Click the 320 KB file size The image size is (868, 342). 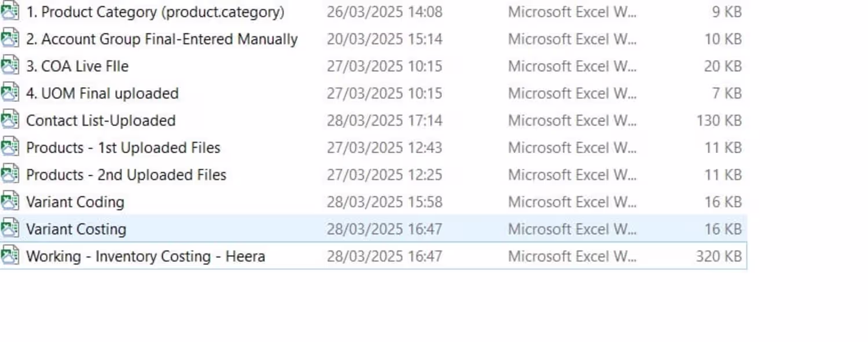click(719, 257)
